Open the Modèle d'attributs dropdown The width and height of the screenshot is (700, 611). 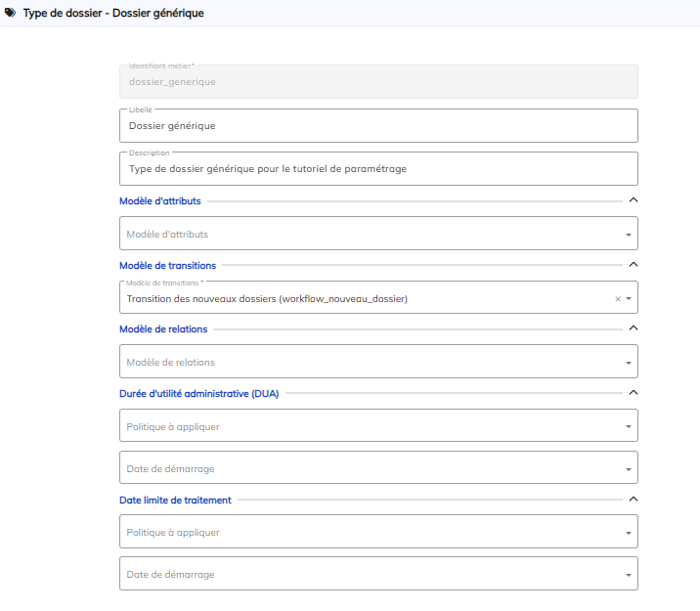pyautogui.click(x=378, y=234)
